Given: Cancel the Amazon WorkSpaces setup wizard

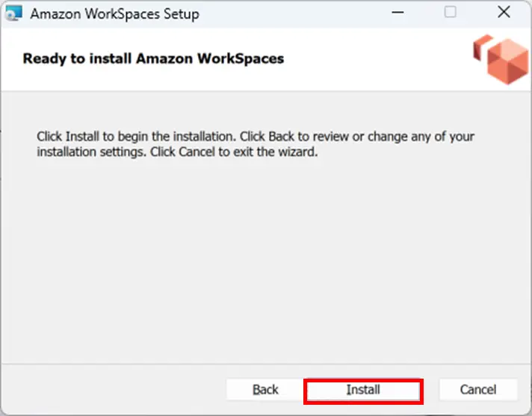Looking at the screenshot, I should point(478,390).
